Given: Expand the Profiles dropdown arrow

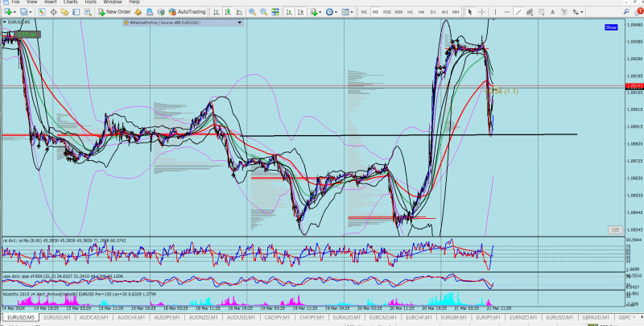Looking at the screenshot, I should pyautogui.click(x=31, y=12).
